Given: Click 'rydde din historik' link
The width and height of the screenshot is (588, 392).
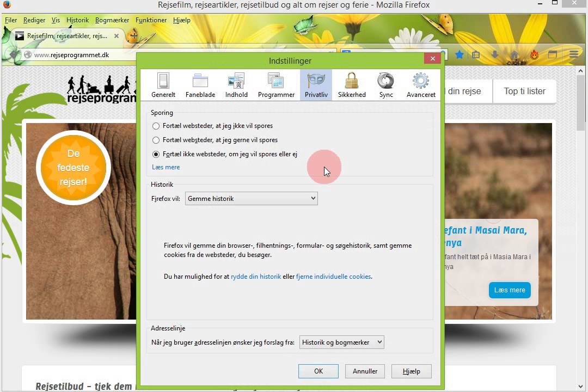Looking at the screenshot, I should tap(256, 277).
